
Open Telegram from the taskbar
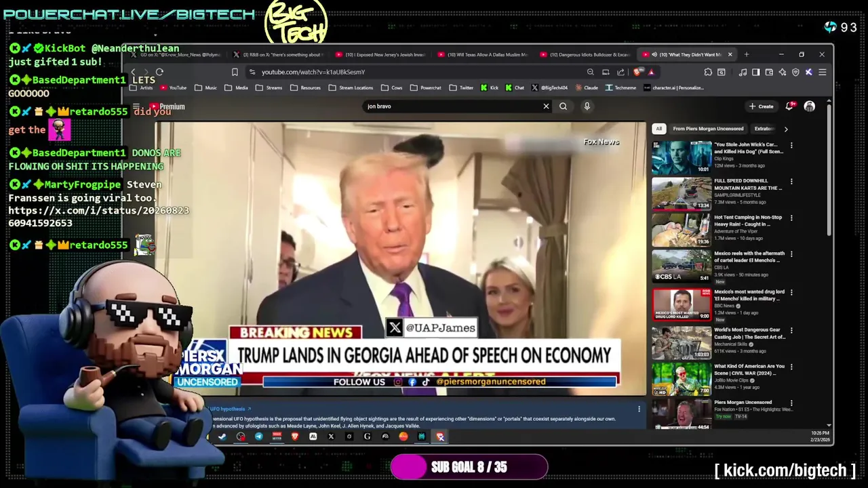(x=258, y=437)
